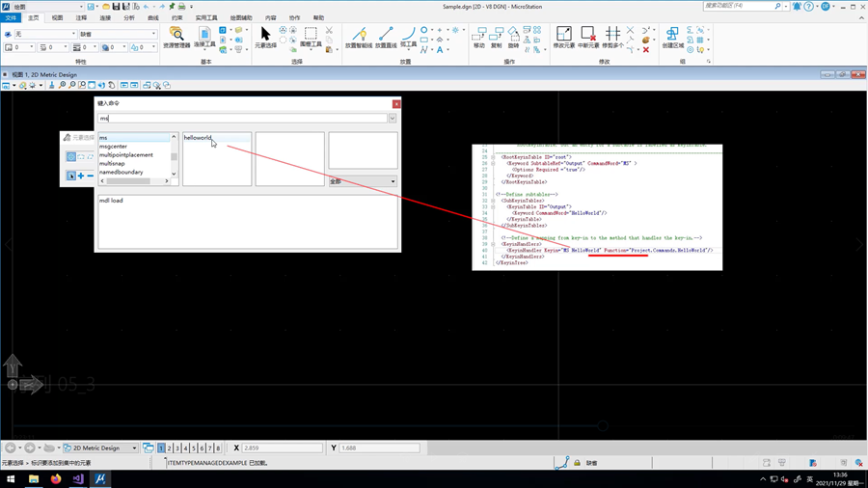Viewport: 868px width, 488px height.
Task: Click the view attributes icon in view toolbar
Action: click(6, 85)
